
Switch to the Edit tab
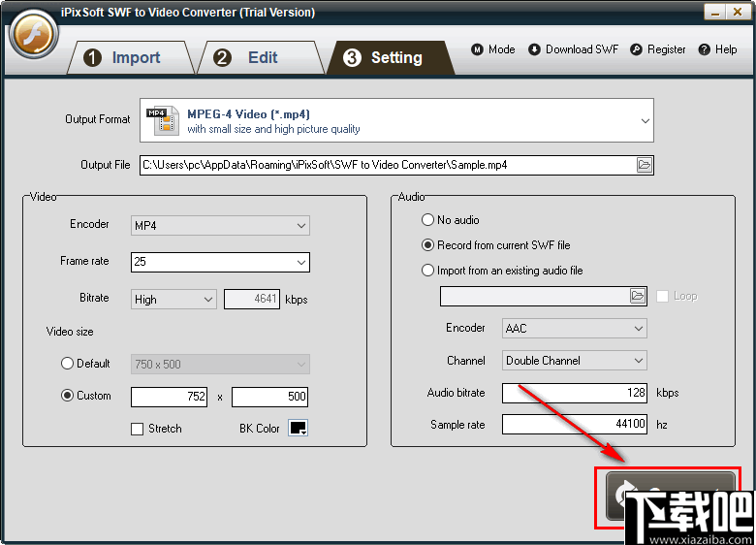click(261, 57)
